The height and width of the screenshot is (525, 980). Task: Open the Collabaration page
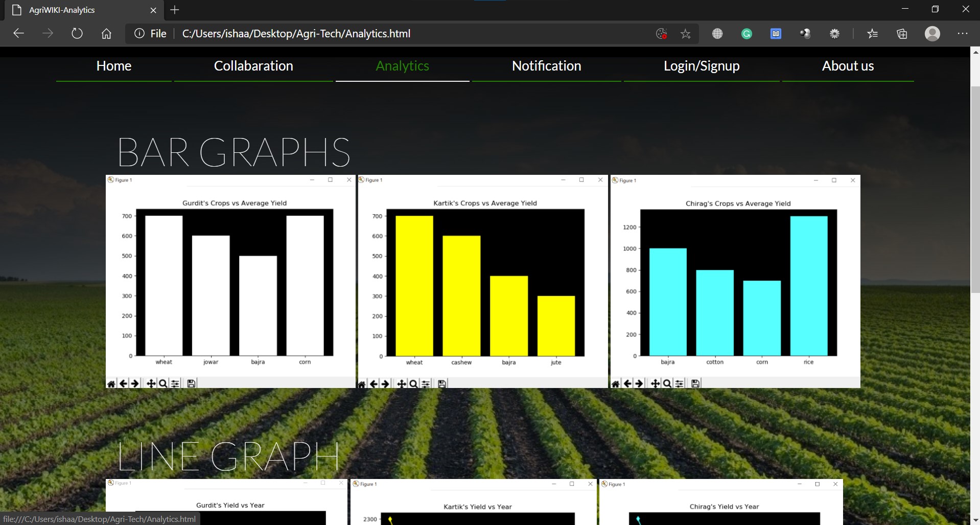pyautogui.click(x=253, y=66)
